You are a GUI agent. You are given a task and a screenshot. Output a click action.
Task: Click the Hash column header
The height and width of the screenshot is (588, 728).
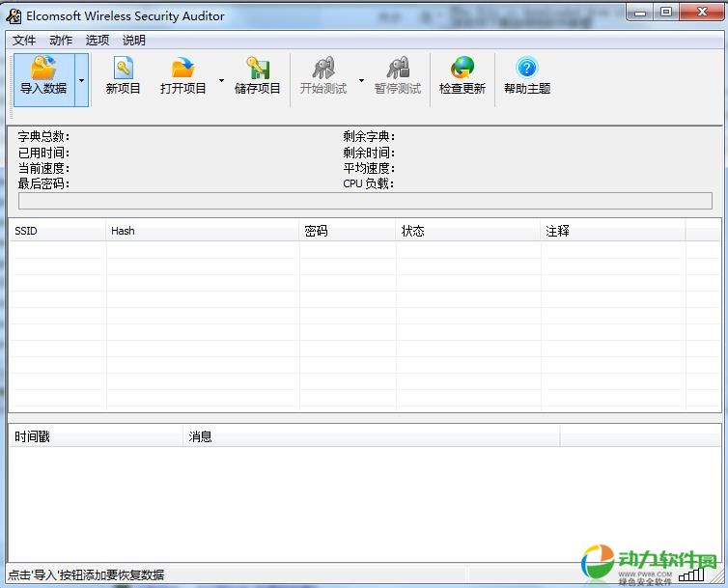pos(202,231)
